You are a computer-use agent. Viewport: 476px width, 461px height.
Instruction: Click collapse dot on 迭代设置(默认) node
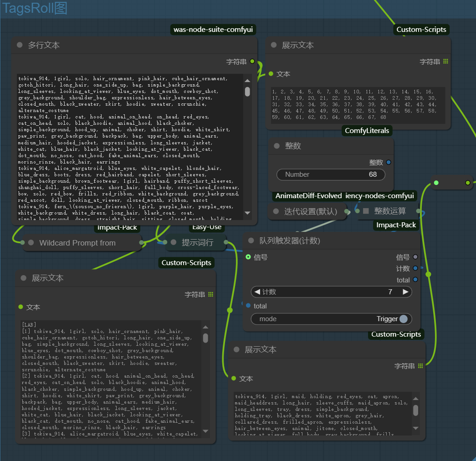coord(276,211)
